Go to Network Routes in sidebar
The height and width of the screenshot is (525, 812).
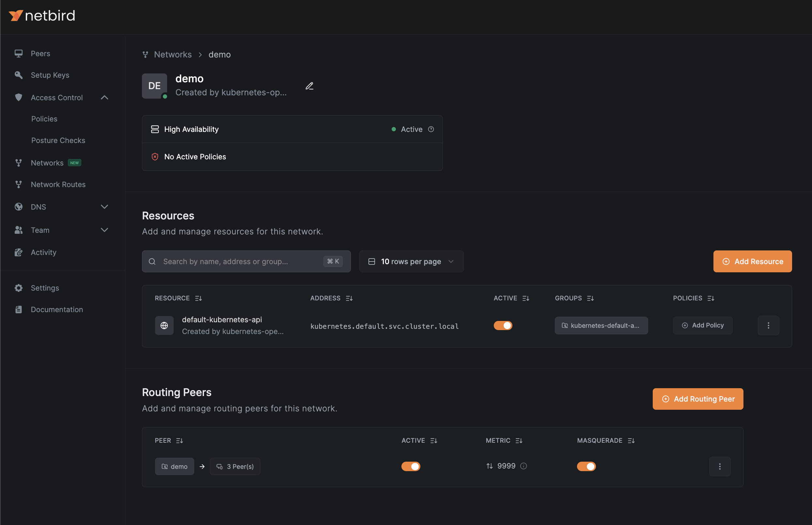tap(58, 184)
